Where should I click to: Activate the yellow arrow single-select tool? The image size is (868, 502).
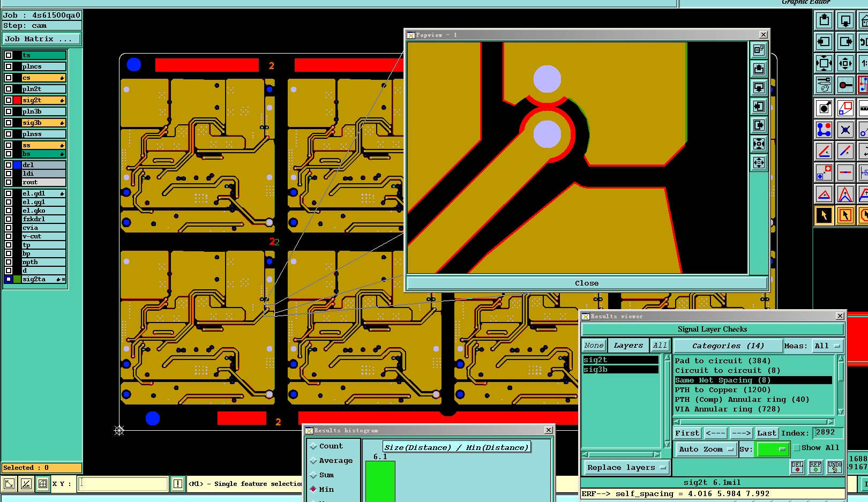[824, 215]
